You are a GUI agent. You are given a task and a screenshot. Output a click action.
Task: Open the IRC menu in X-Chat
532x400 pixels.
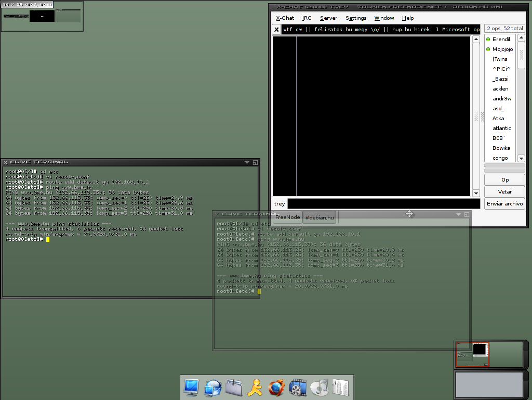point(307,18)
